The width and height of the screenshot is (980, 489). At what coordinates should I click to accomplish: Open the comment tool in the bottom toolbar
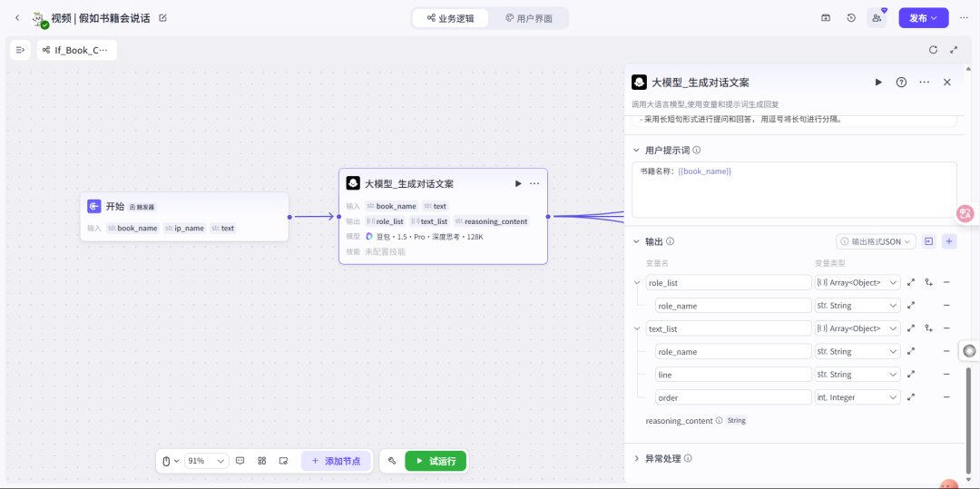(240, 461)
